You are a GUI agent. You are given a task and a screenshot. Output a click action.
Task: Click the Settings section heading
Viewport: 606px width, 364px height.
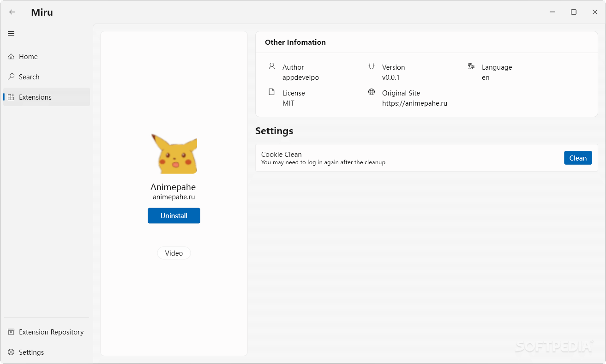pos(274,131)
